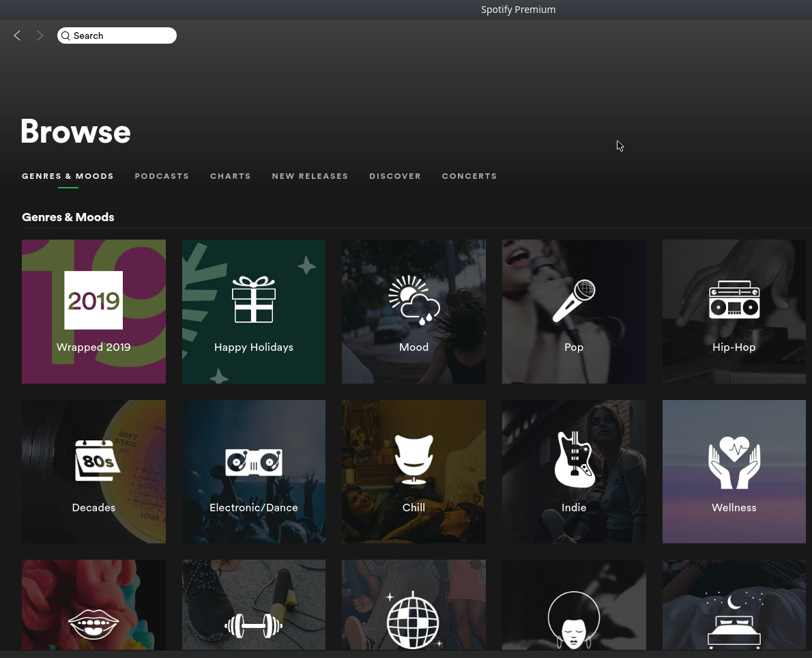The height and width of the screenshot is (658, 812).
Task: Select the Indie label text
Action: (574, 508)
